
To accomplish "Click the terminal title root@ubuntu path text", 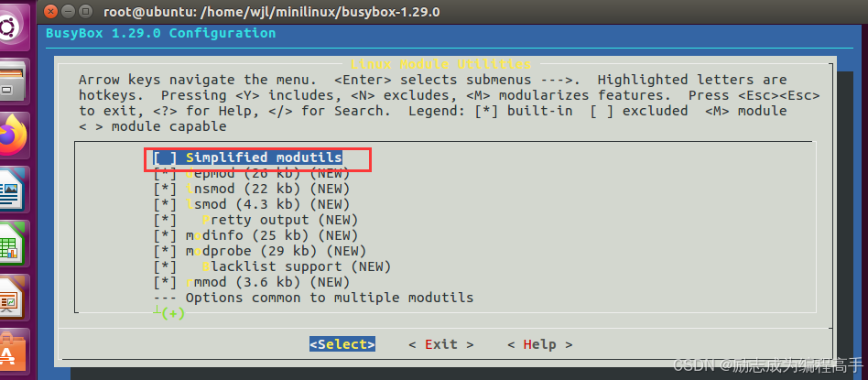I will (271, 12).
